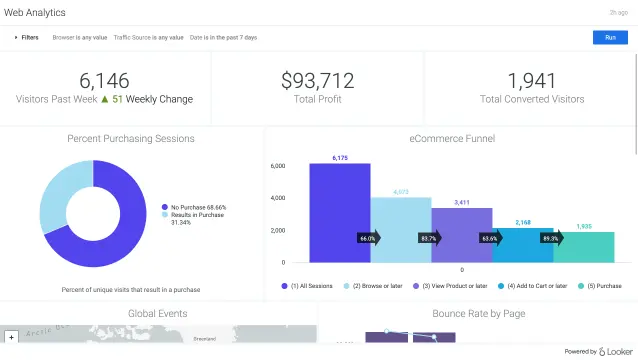Click the Total Converted Visitors label
Viewport: 638px width, 360px height.
[x=532, y=99]
